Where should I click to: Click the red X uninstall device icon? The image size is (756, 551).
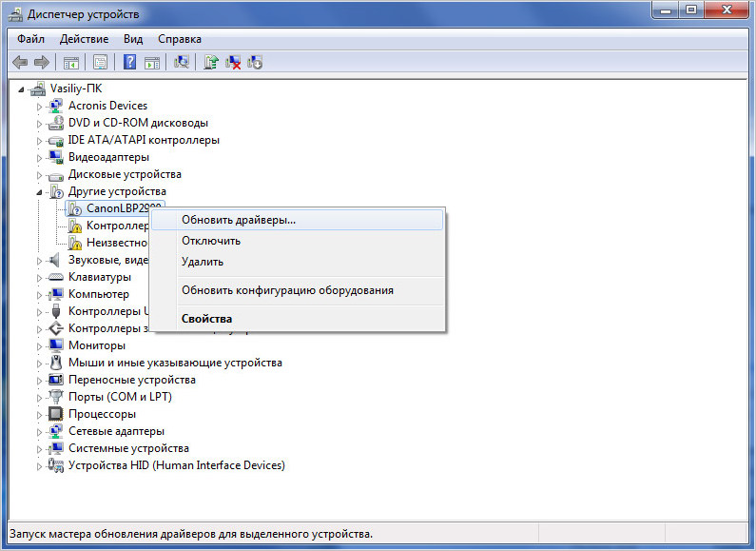pyautogui.click(x=233, y=62)
